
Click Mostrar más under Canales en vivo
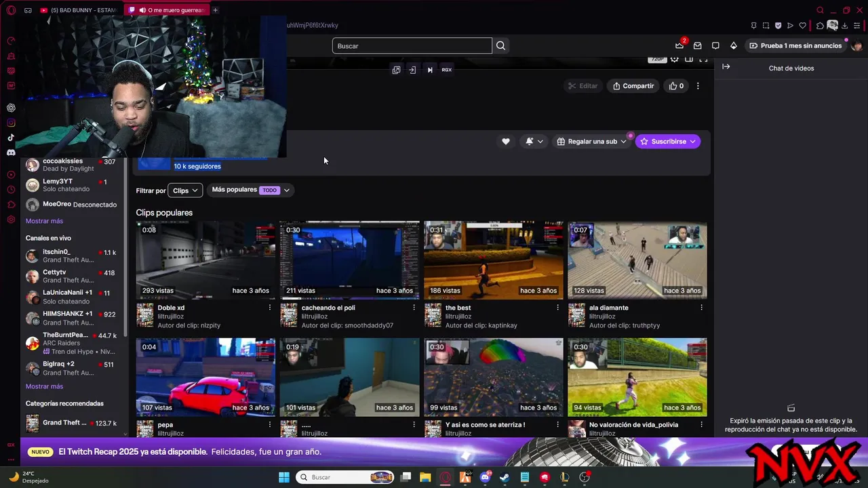(44, 386)
